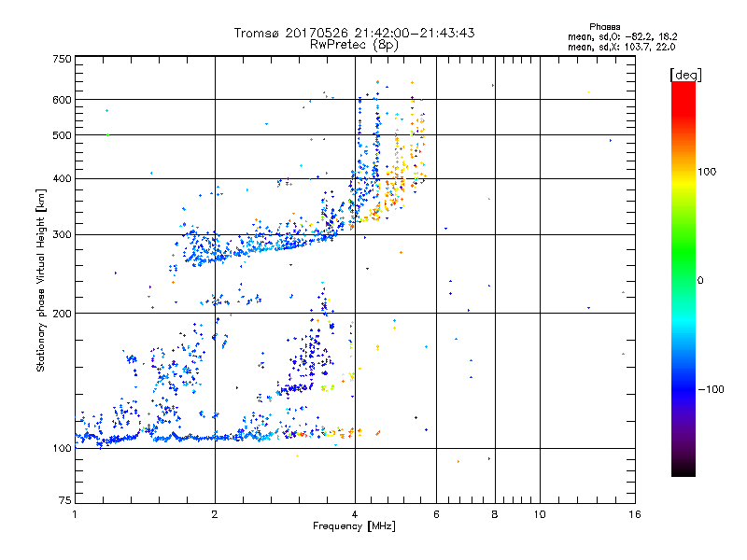Select the "mean, sd,X: 103.7, 22.0" line
The image size is (747, 560).
point(621,47)
